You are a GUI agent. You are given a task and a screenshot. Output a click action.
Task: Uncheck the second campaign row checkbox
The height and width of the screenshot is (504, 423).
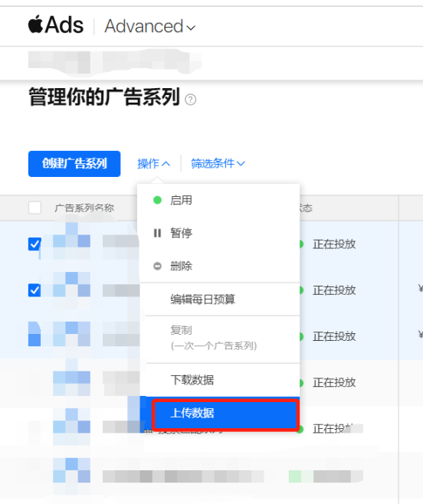point(34,290)
